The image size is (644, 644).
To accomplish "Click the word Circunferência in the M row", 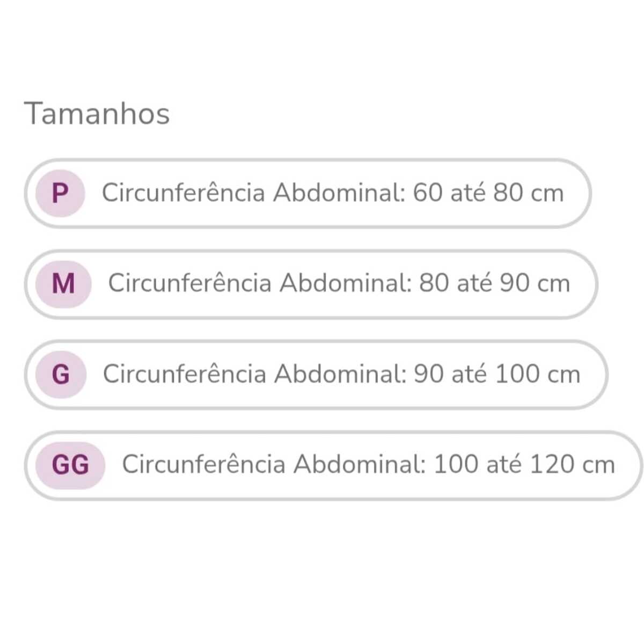I will coord(189,283).
